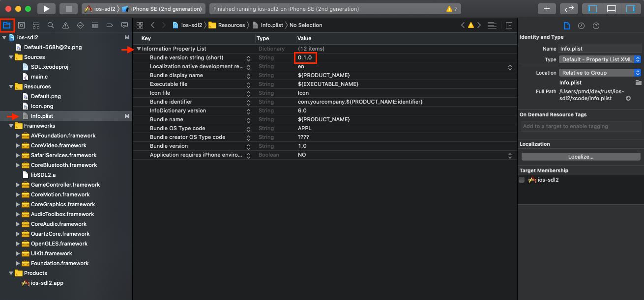Open the Breakpoint navigator

[110, 25]
